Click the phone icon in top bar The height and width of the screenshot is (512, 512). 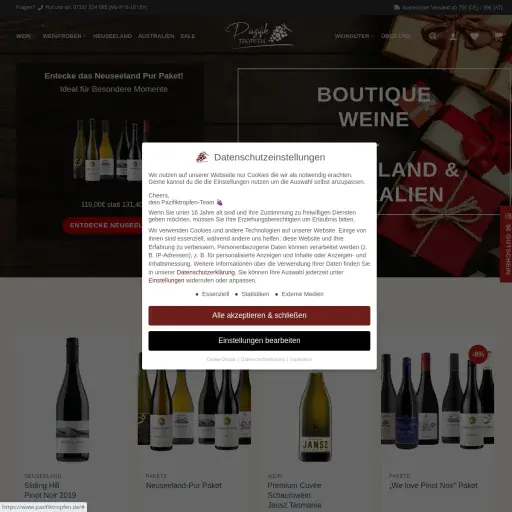click(40, 7)
